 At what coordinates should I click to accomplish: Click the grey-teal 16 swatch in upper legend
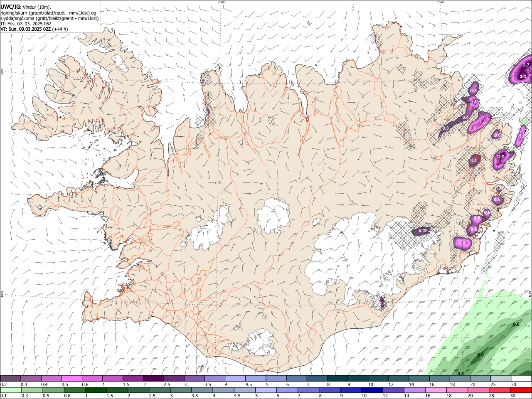pyautogui.click(x=439, y=379)
